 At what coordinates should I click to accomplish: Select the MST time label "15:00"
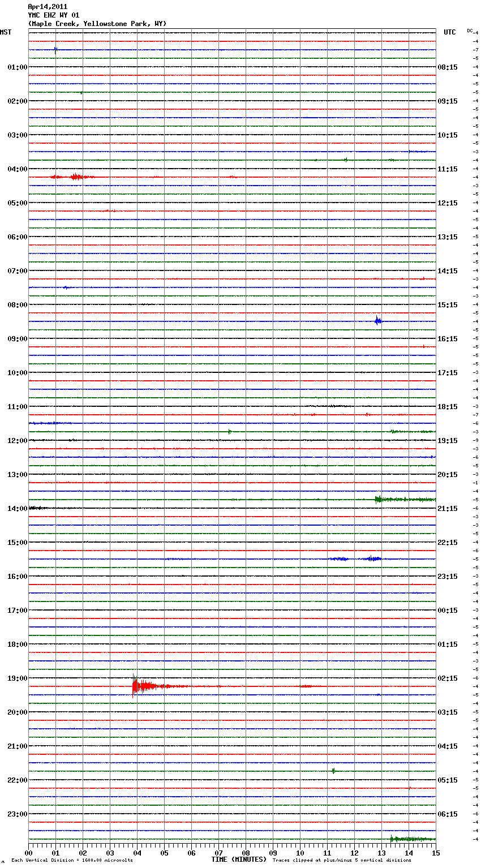click(18, 543)
